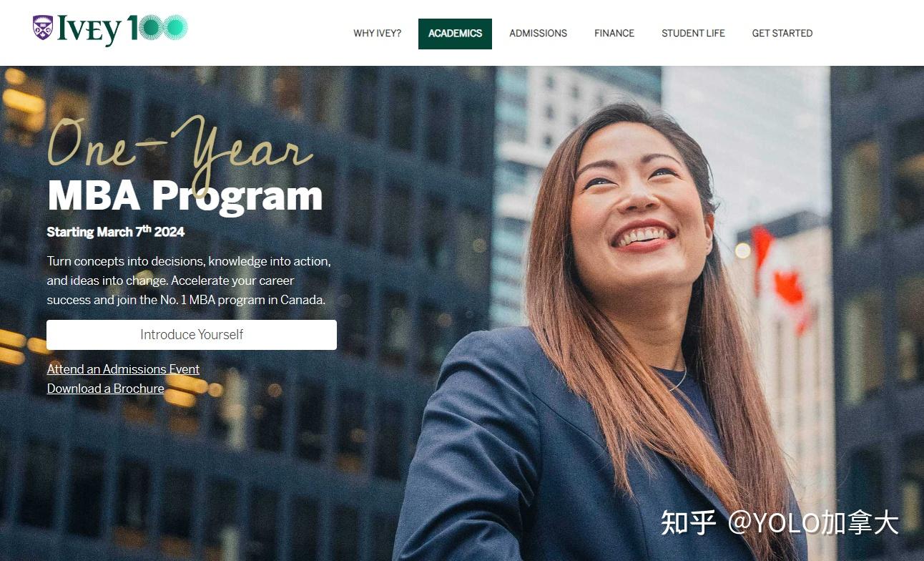Open the GET STARTED menu item

pyautogui.click(x=782, y=34)
